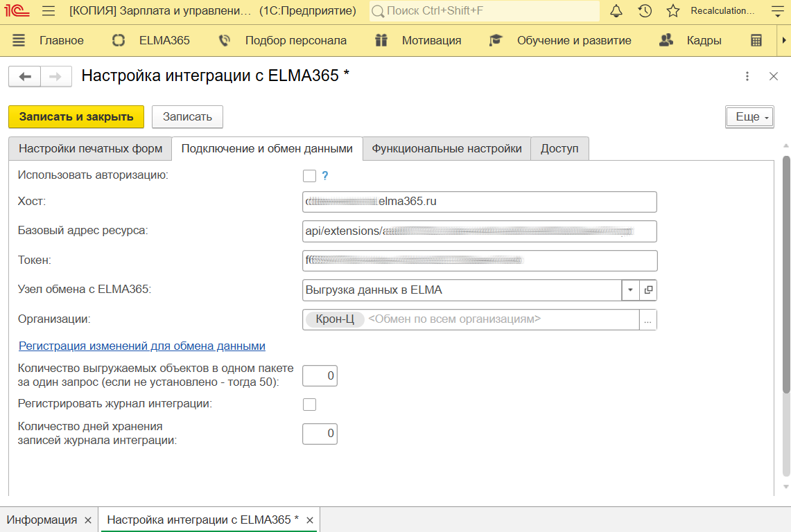The height and width of the screenshot is (532, 791).
Task: Click the hamburger main menu icon
Action: point(49,11)
